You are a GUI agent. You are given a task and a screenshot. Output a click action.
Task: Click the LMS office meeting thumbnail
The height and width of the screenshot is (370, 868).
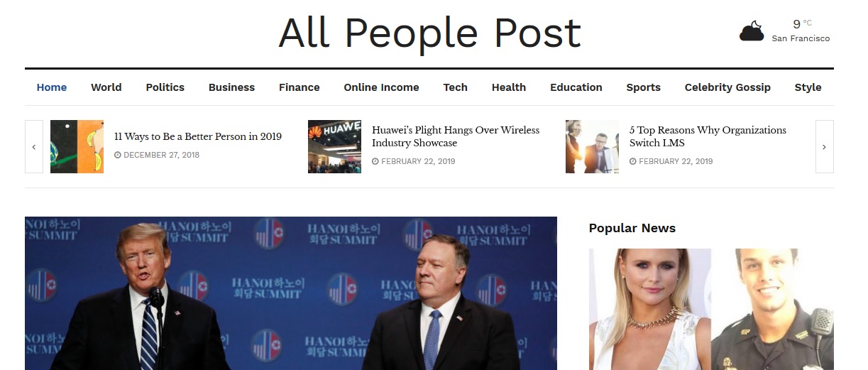[592, 147]
